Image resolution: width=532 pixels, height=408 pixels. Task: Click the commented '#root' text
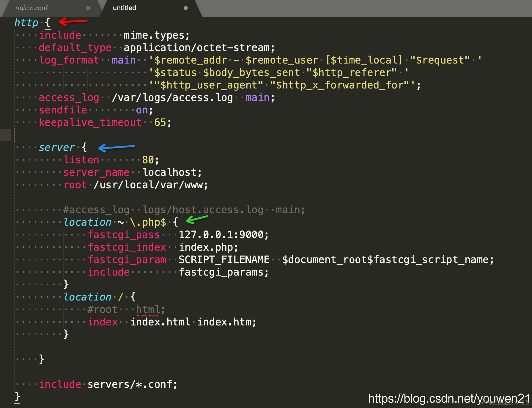click(x=103, y=310)
